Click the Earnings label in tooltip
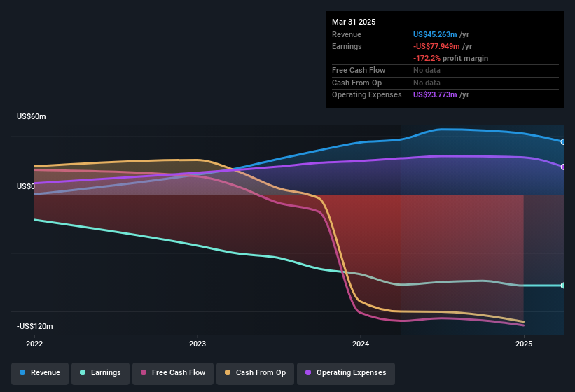 click(347, 46)
